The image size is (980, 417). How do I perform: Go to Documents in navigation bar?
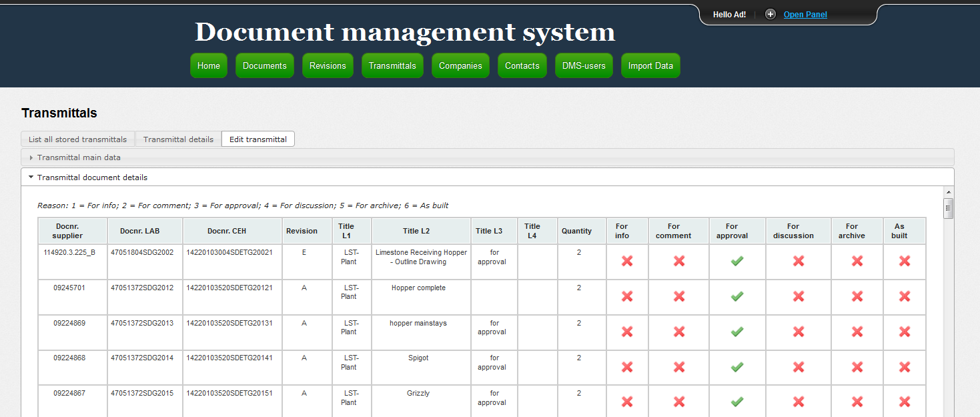tap(264, 65)
